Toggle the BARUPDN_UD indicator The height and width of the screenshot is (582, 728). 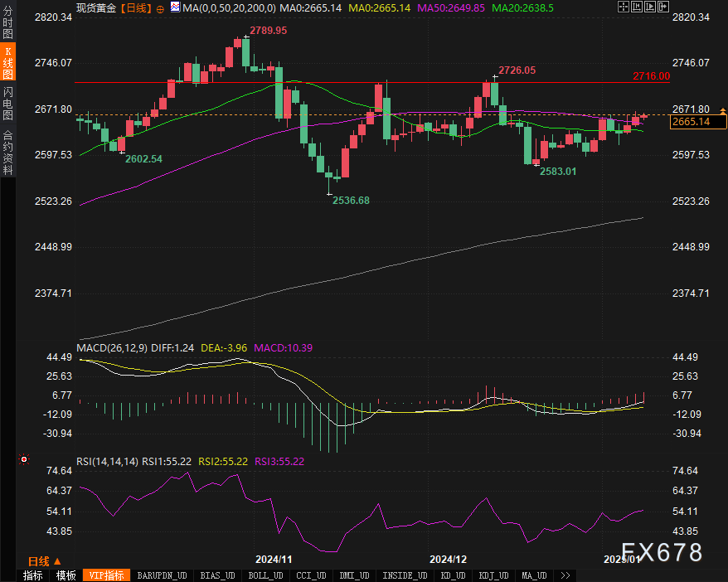click(163, 575)
